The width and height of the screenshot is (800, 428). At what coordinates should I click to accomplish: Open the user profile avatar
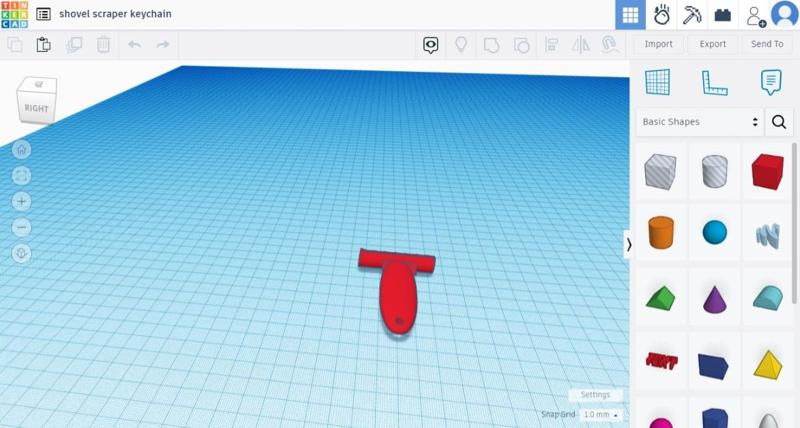coord(785,14)
